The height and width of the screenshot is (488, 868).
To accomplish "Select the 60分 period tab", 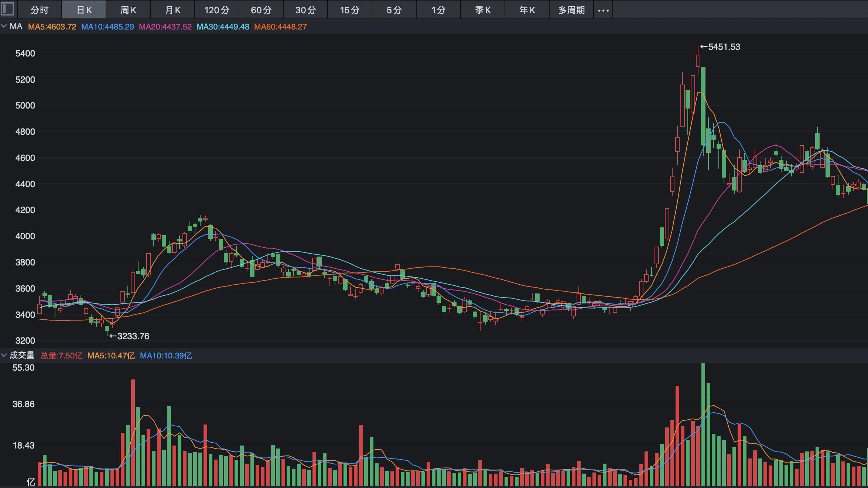I will [x=261, y=10].
